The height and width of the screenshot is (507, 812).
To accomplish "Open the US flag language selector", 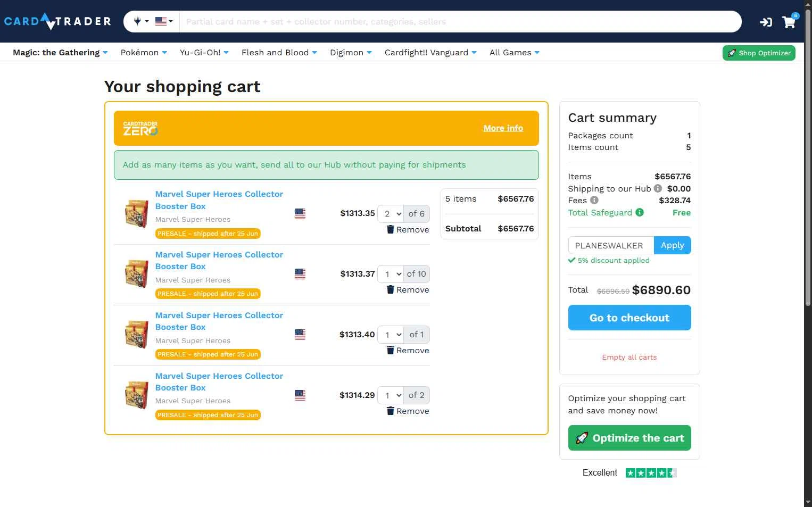I will tap(164, 21).
